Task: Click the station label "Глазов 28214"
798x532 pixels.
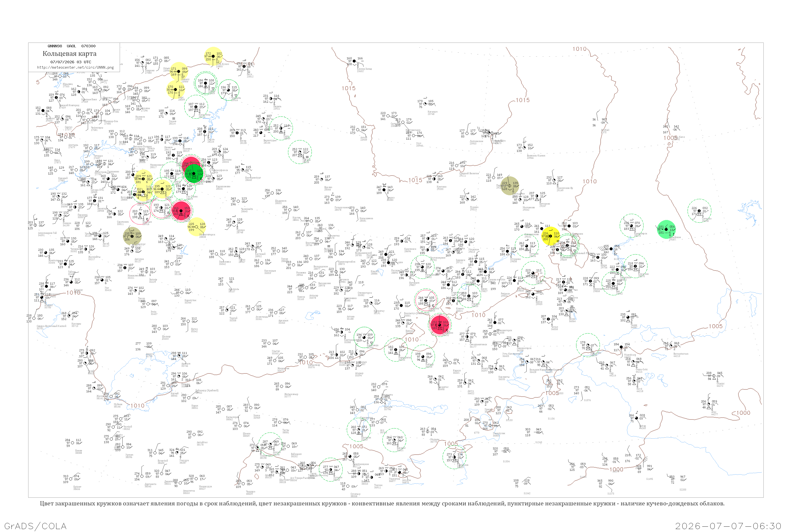Action: tap(172, 122)
